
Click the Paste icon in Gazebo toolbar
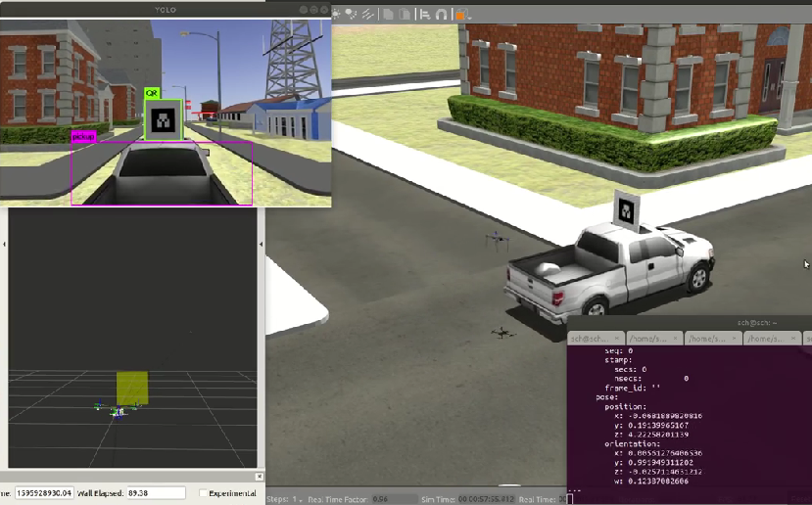tap(403, 14)
